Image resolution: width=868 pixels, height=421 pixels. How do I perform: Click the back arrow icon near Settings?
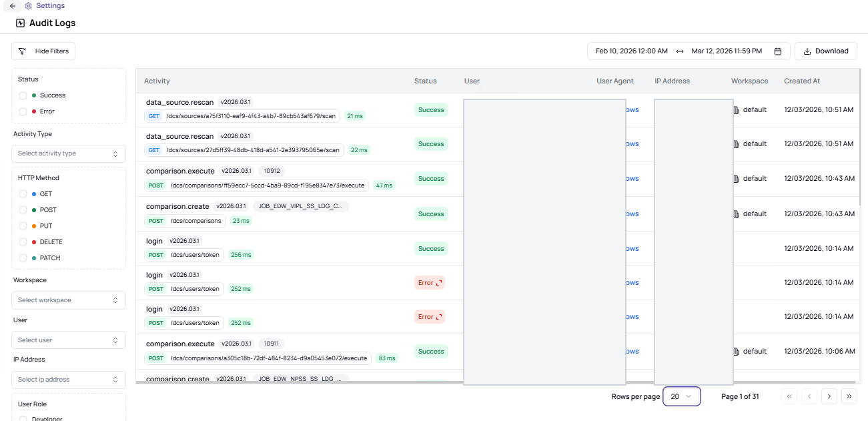pyautogui.click(x=11, y=6)
